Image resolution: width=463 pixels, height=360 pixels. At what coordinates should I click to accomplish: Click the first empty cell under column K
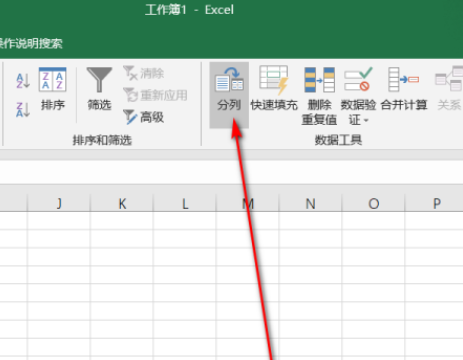click(122, 220)
